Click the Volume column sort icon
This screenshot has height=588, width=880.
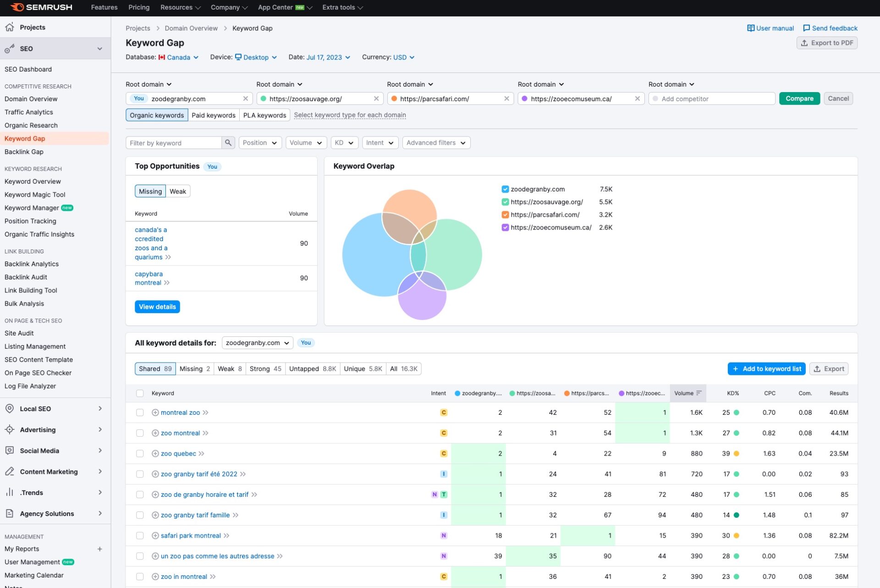(x=698, y=393)
